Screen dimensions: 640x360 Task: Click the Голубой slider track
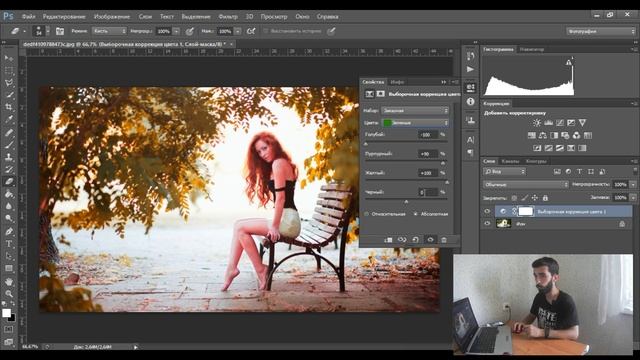pyautogui.click(x=406, y=142)
